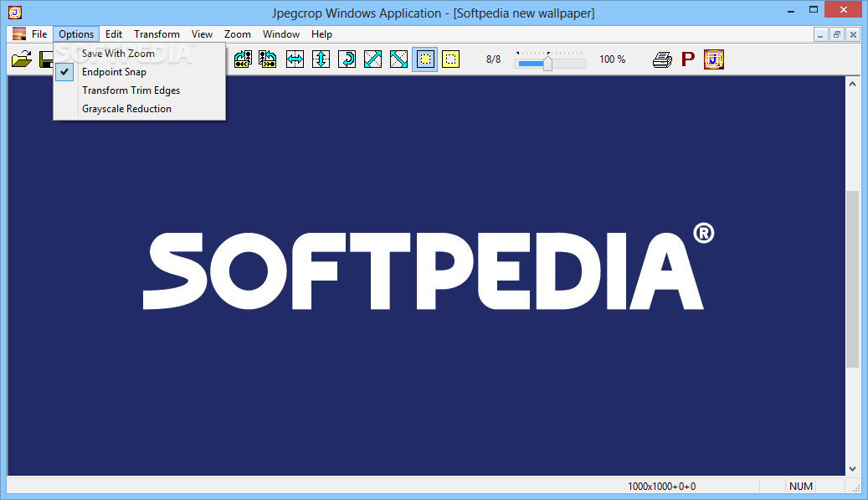Open the View menu
The width and height of the screenshot is (868, 500).
[x=202, y=34]
